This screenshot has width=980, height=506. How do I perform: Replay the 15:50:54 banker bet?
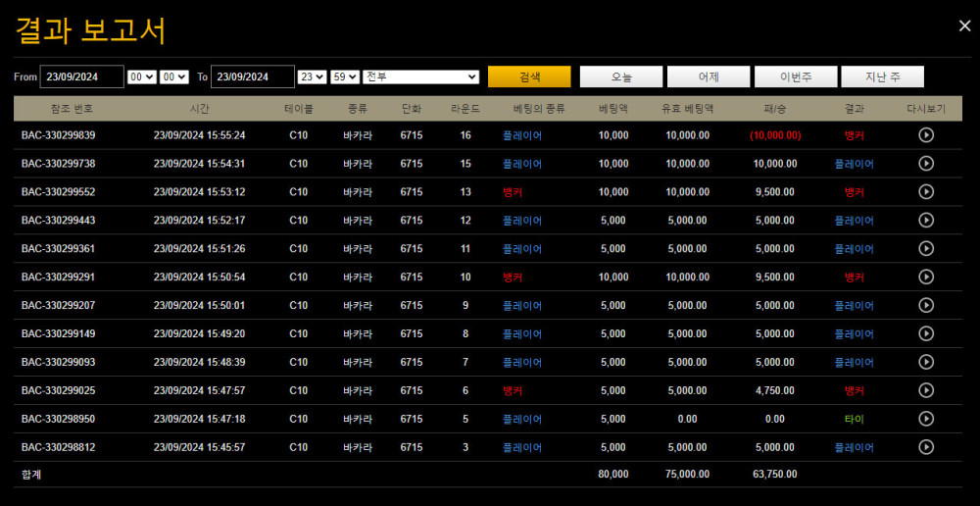(926, 278)
